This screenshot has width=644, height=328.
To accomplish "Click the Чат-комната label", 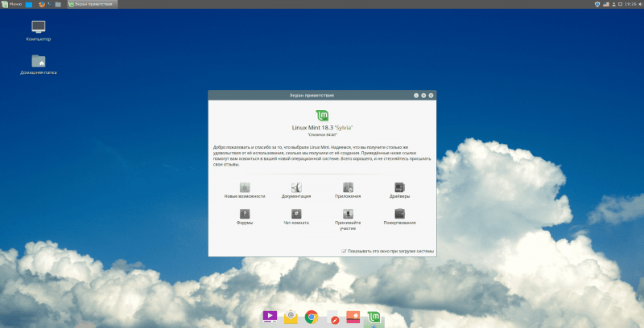I will pyautogui.click(x=296, y=223).
